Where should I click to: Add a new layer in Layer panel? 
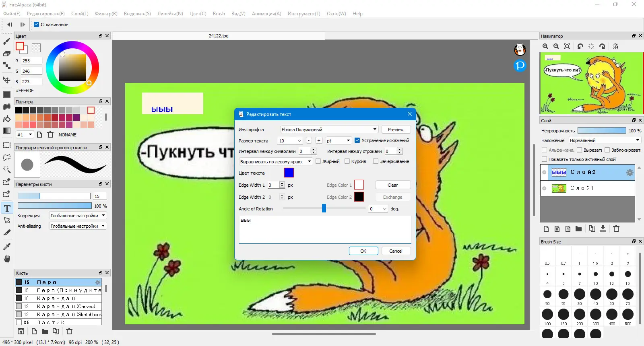[x=546, y=229]
